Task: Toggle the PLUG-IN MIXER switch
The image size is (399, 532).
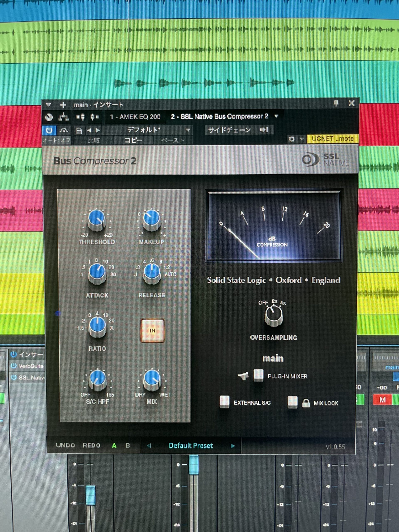Action: 259,376
